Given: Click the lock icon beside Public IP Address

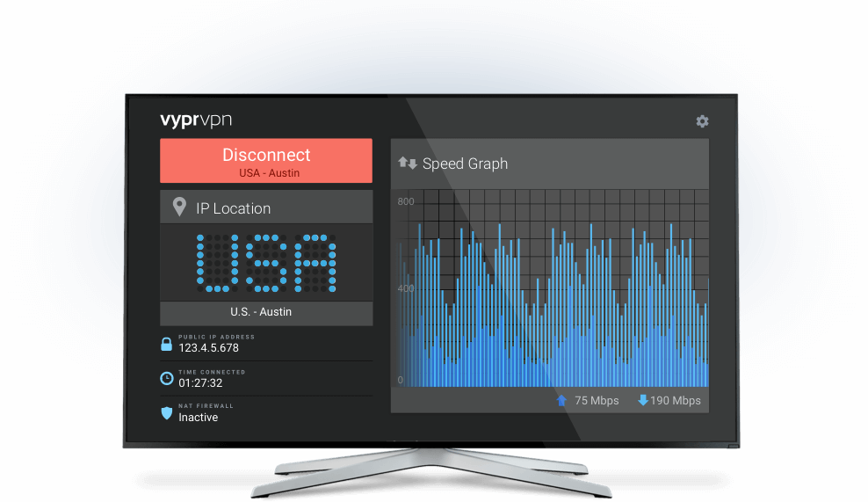Looking at the screenshot, I should 166,344.
